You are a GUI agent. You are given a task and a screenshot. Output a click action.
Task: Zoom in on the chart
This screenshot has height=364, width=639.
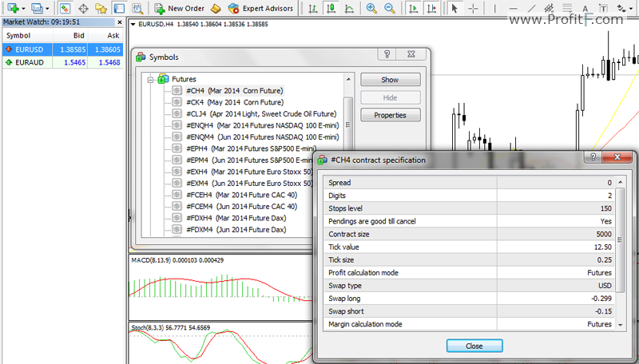[371, 8]
